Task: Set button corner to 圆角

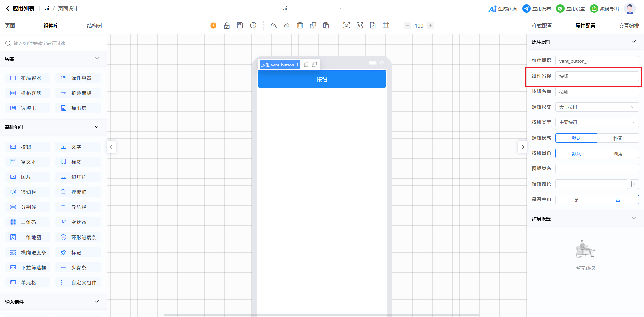Action: point(618,154)
